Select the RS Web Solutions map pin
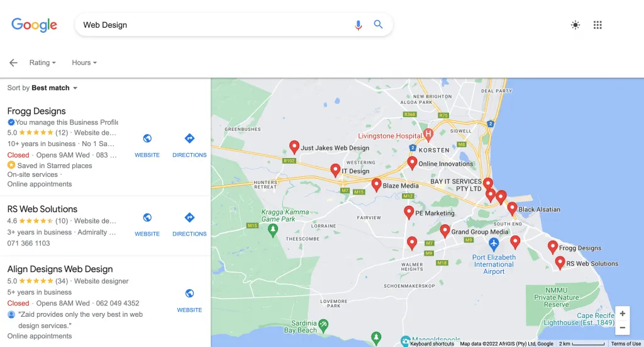This screenshot has height=347, width=644. [560, 263]
